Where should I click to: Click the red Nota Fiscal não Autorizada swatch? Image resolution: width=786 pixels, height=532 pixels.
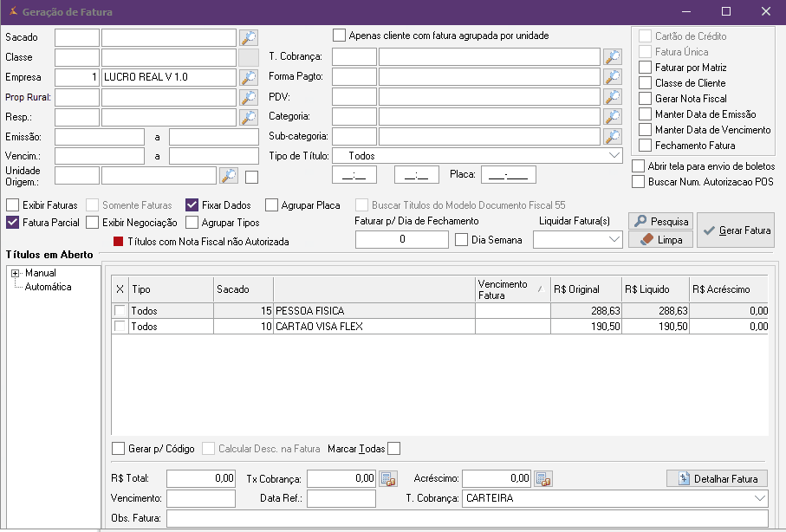point(119,242)
